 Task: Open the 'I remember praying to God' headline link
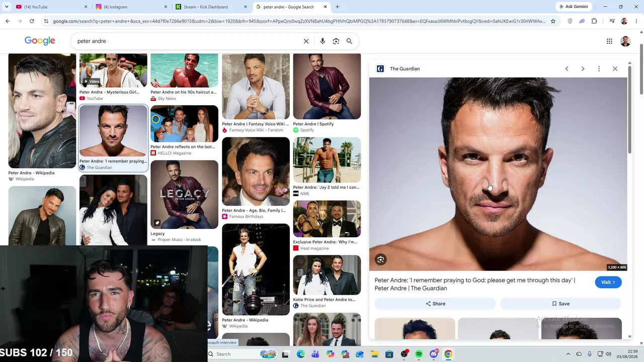point(475,284)
